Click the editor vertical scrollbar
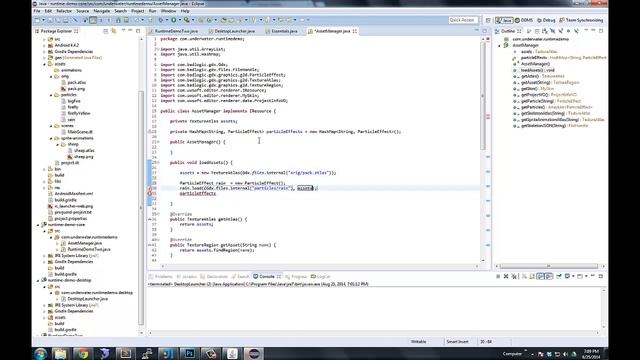 [483, 96]
